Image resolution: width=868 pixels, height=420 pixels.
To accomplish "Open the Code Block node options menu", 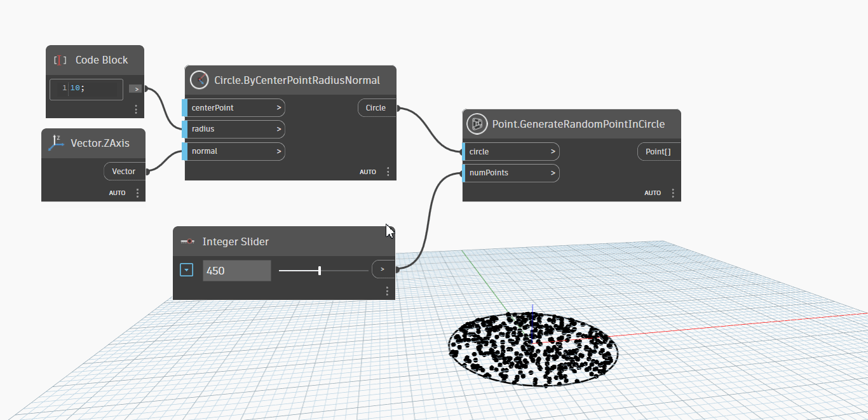I will click(136, 109).
